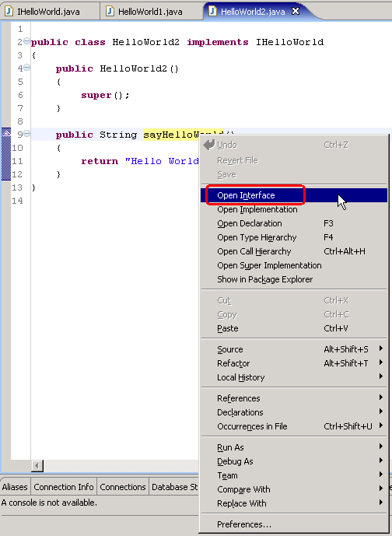392x536 pixels.
Task: Click the implements marker icon beside line 9
Action: point(6,134)
